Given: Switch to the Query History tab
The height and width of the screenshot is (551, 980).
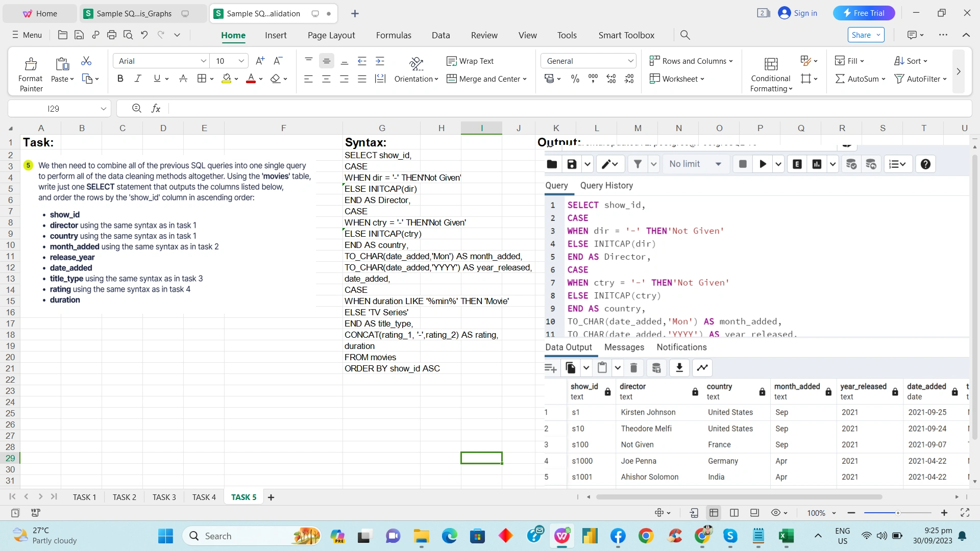Looking at the screenshot, I should [607, 186].
